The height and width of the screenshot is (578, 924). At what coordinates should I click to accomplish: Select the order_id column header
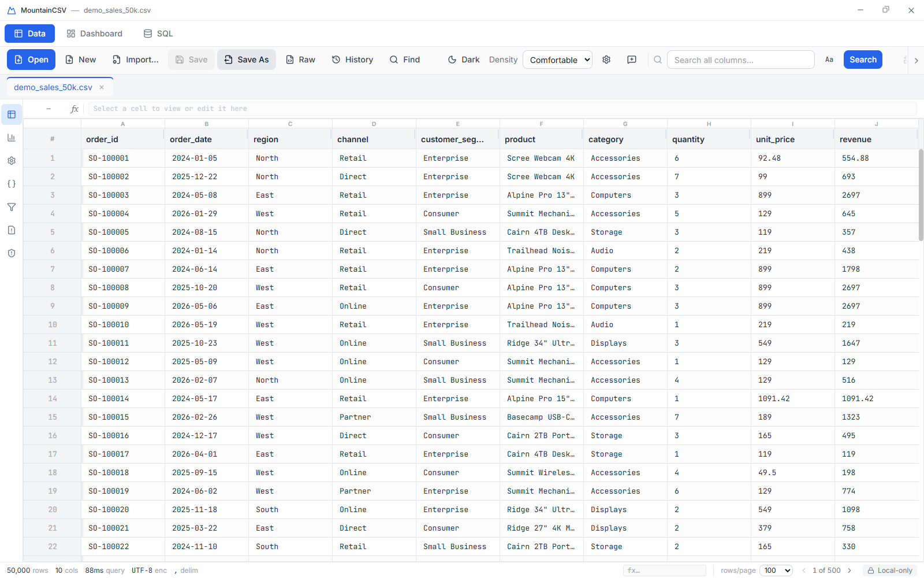pos(122,139)
